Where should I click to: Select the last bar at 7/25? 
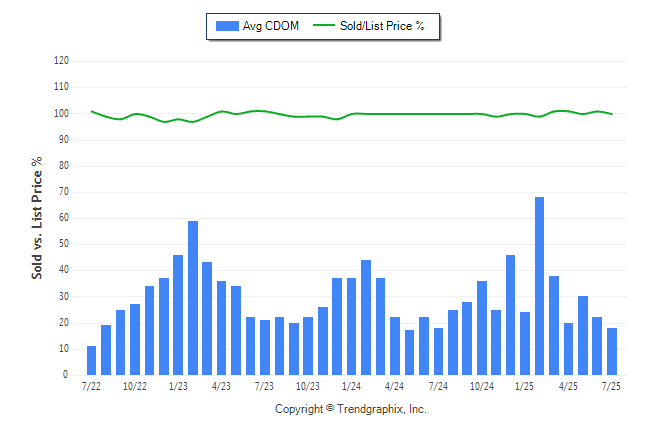tap(612, 352)
